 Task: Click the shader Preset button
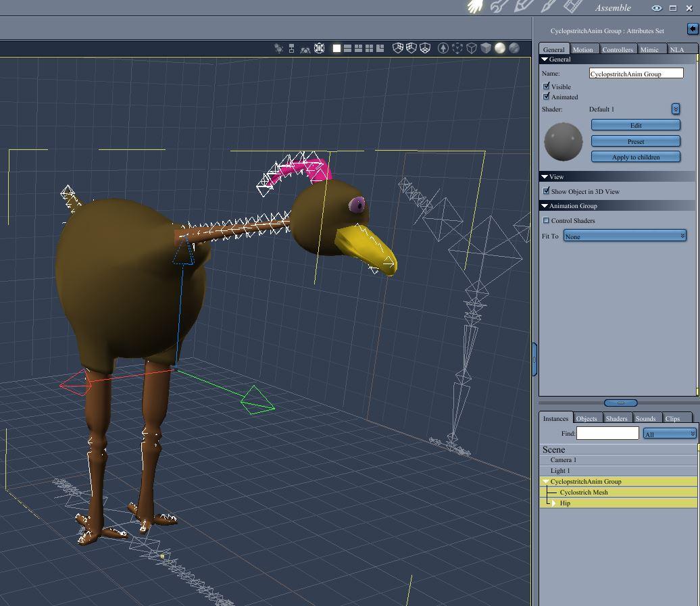(636, 141)
